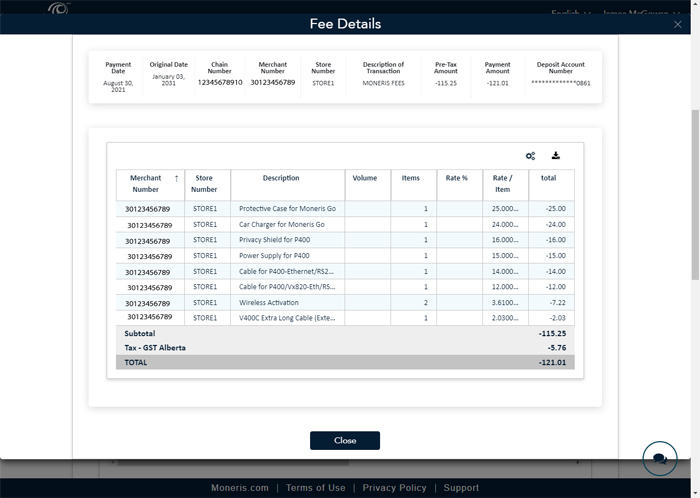Click the TOTAL -121.01 amount

(x=552, y=362)
